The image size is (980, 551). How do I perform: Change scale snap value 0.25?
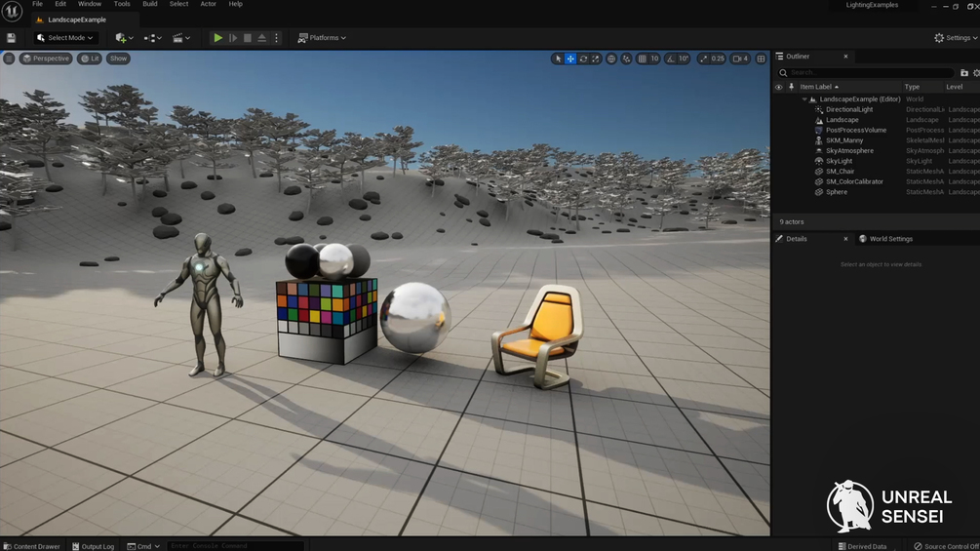(x=718, y=59)
